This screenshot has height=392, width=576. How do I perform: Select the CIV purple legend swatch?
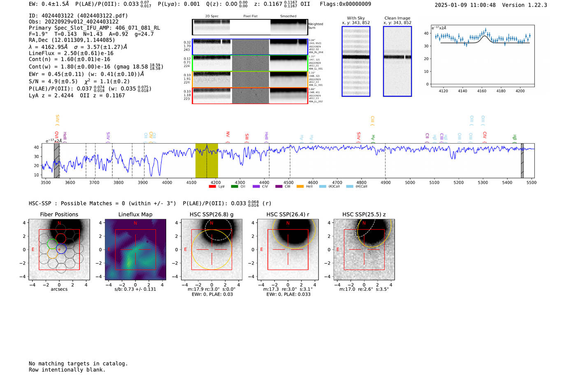256,187
